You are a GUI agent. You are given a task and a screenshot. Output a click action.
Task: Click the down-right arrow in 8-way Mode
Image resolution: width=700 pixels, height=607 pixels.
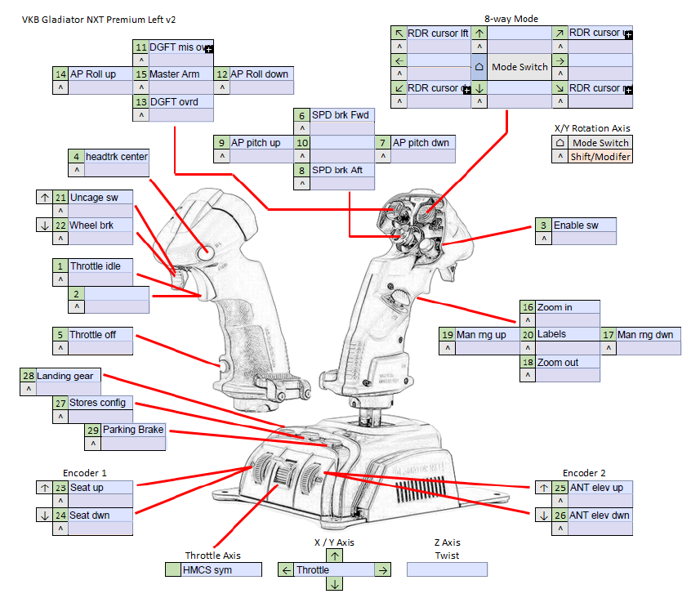(x=560, y=88)
